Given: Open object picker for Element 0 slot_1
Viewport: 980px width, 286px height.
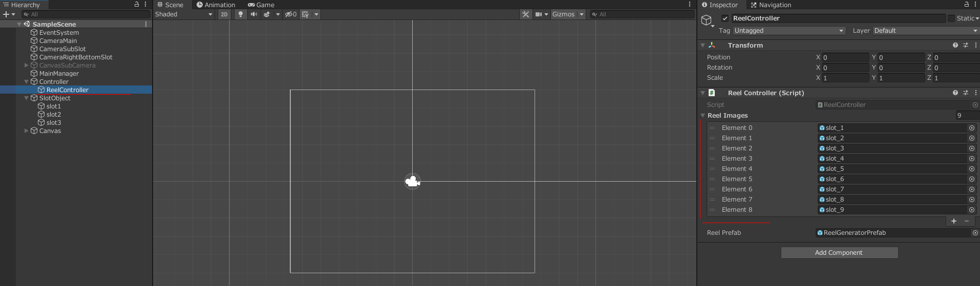Looking at the screenshot, I should pyautogui.click(x=971, y=128).
